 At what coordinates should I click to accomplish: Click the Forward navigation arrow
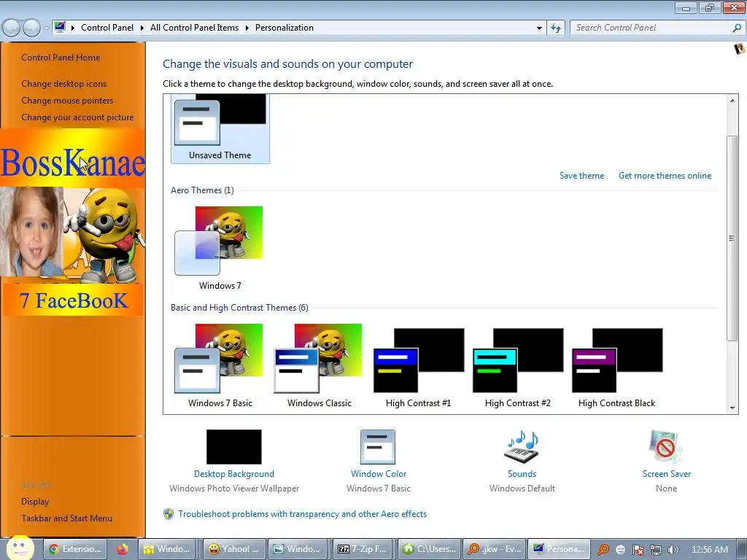tap(31, 28)
